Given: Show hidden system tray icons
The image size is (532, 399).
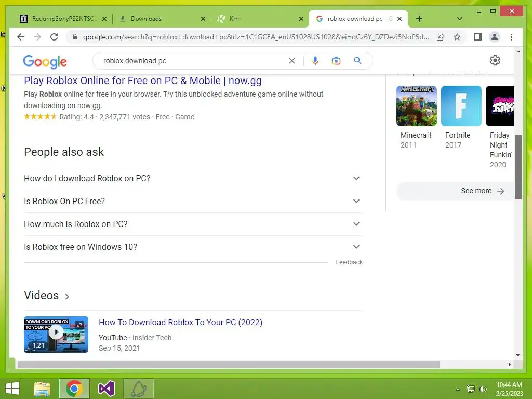Looking at the screenshot, I should 458,389.
